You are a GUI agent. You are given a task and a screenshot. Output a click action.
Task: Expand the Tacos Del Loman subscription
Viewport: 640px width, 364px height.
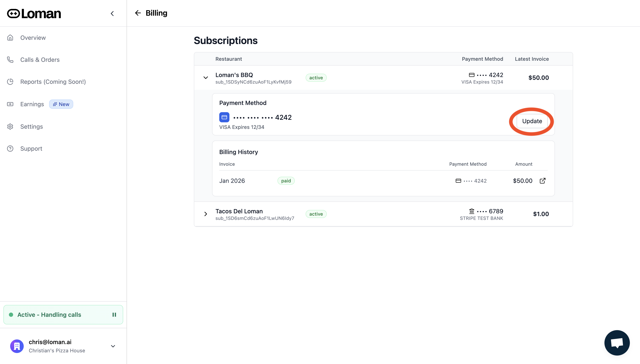click(206, 214)
